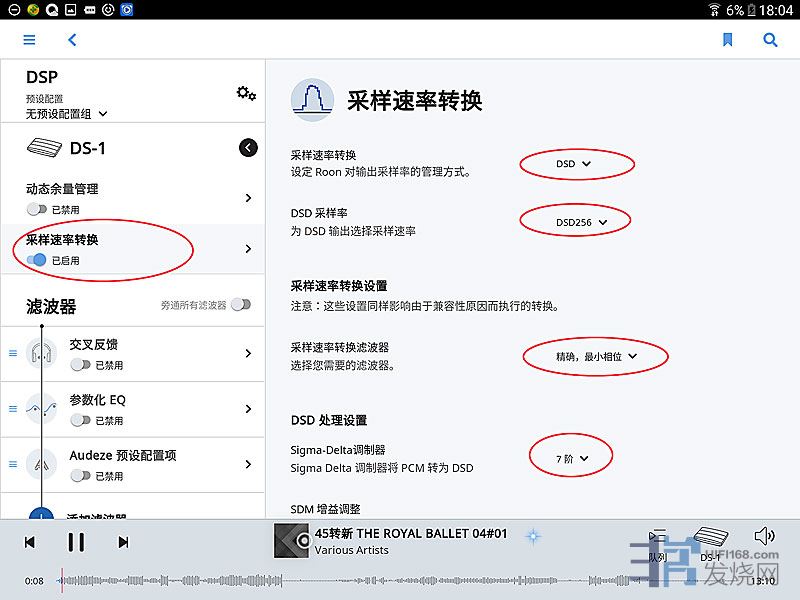Go back using the top arrow
800x600 pixels.
click(72, 40)
